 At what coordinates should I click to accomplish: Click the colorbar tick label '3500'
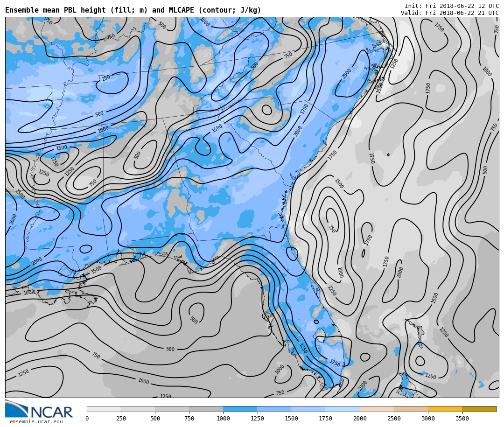(x=462, y=418)
